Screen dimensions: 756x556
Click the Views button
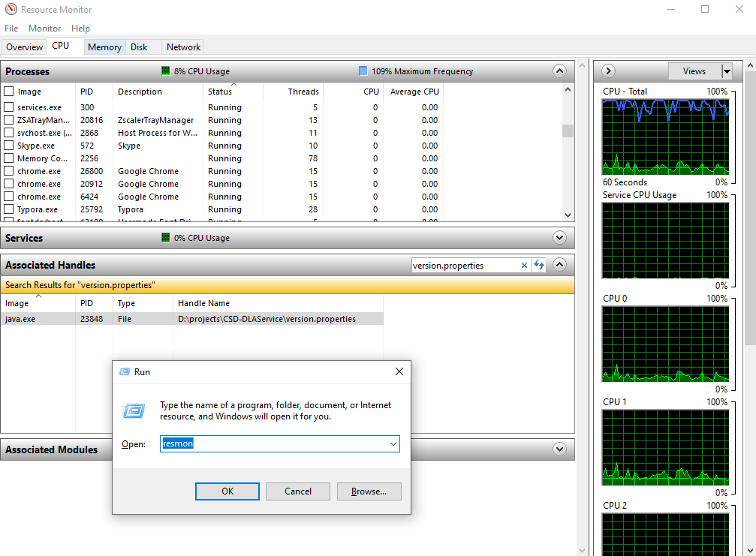click(x=694, y=71)
